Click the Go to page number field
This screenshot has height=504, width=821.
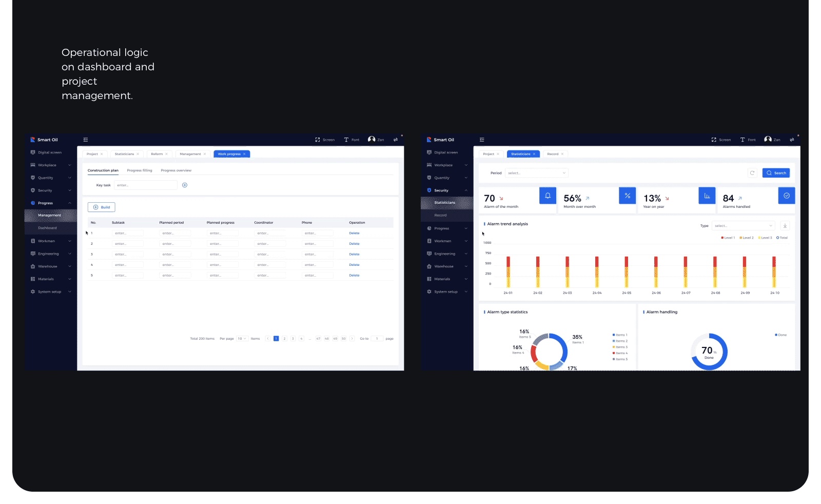point(377,339)
